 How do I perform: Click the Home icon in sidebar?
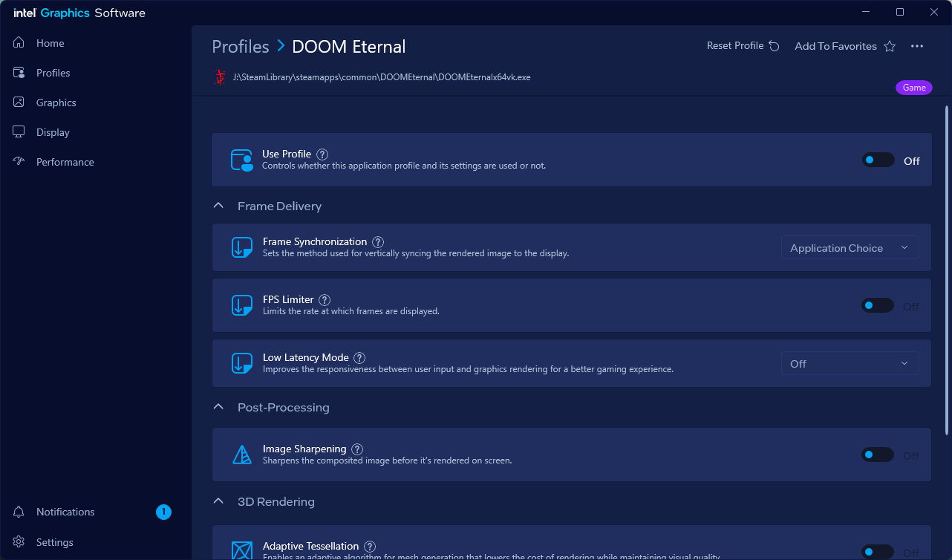19,43
